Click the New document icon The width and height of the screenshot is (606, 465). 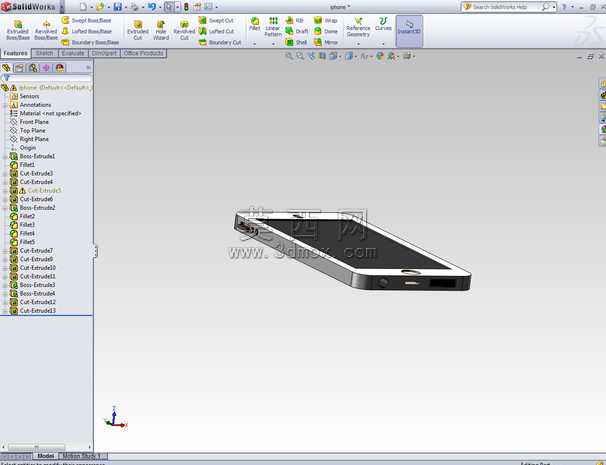(83, 7)
